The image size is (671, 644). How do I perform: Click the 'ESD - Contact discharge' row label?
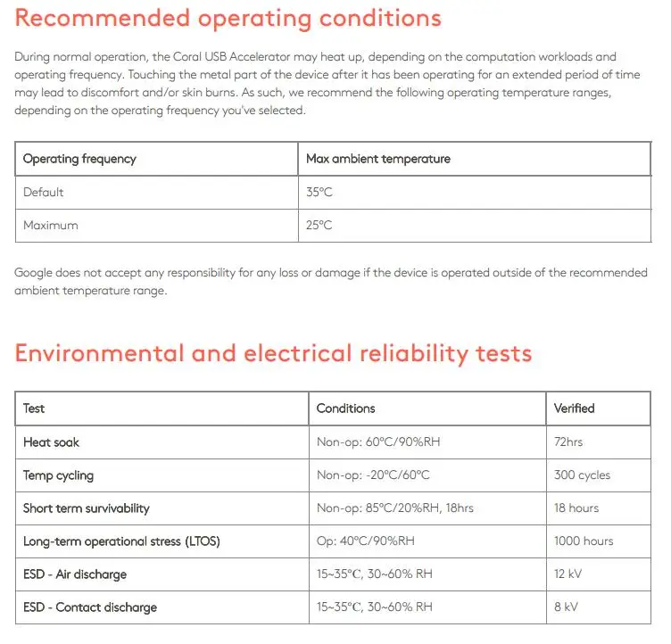[90, 607]
